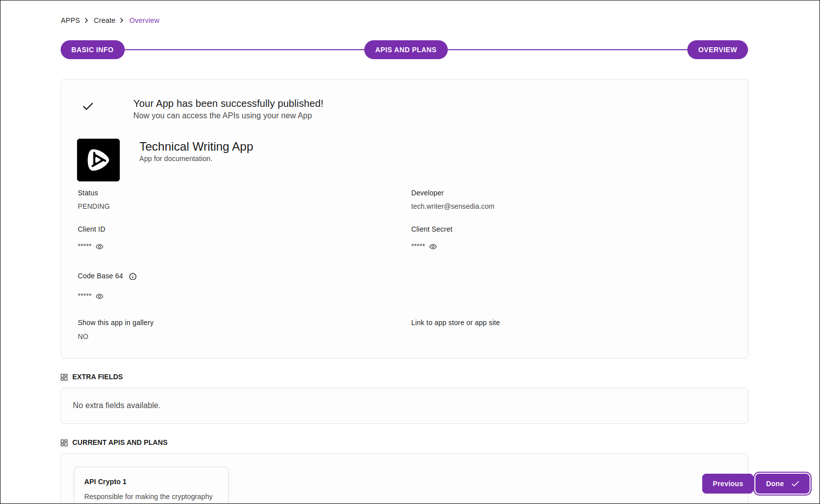This screenshot has height=504, width=820.
Task: Show the hidden Client Secret
Action: click(432, 247)
